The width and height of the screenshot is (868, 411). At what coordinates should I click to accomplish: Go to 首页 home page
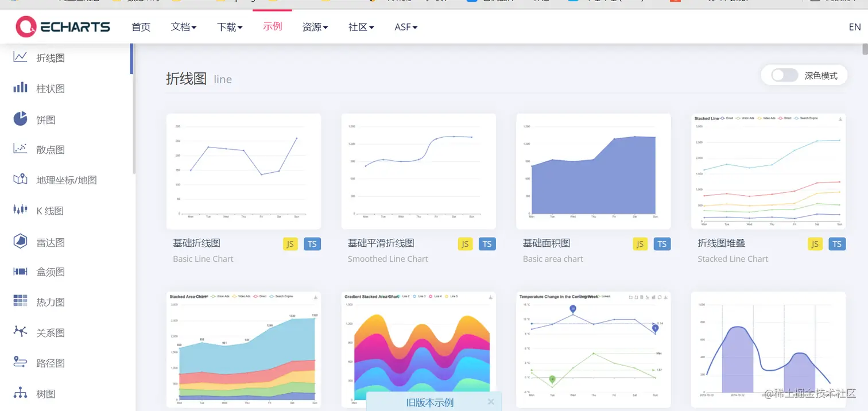coord(141,26)
